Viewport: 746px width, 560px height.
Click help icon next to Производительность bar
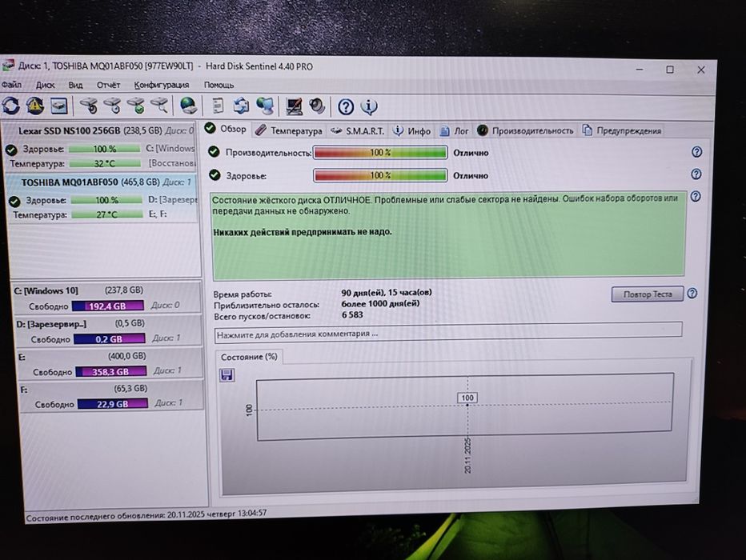(x=696, y=152)
